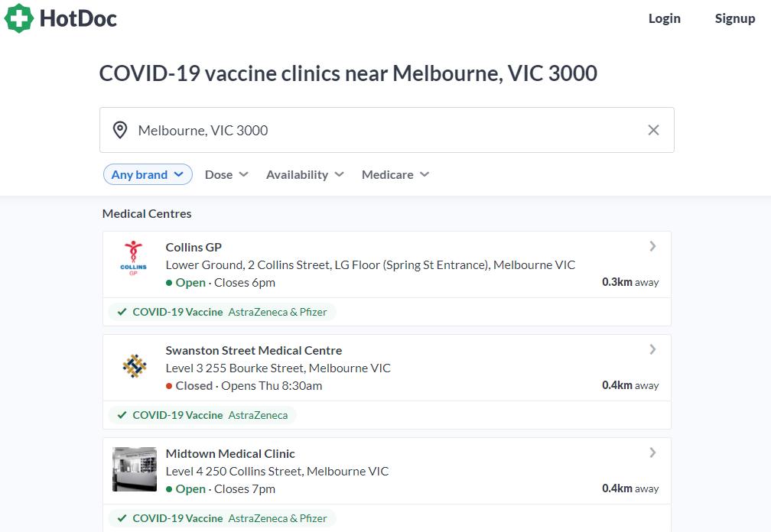
Task: Clear the Melbourne location search field
Action: pyautogui.click(x=653, y=130)
